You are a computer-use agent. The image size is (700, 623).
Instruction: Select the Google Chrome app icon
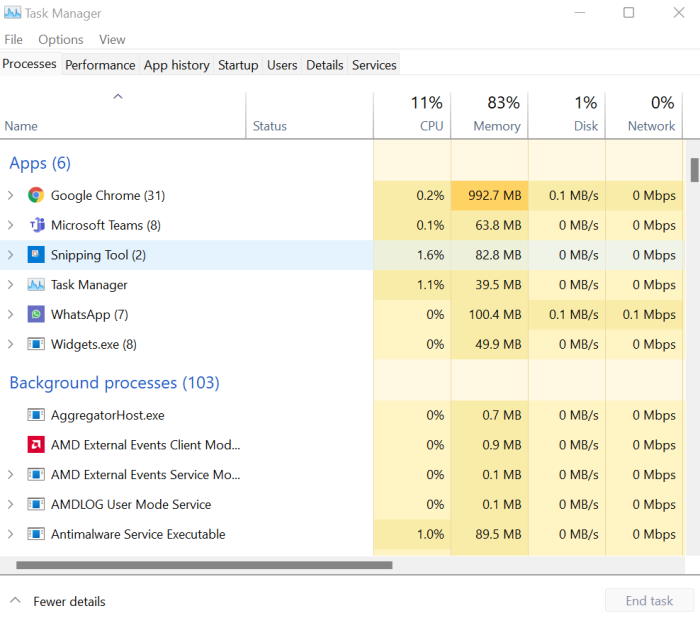tap(36, 195)
